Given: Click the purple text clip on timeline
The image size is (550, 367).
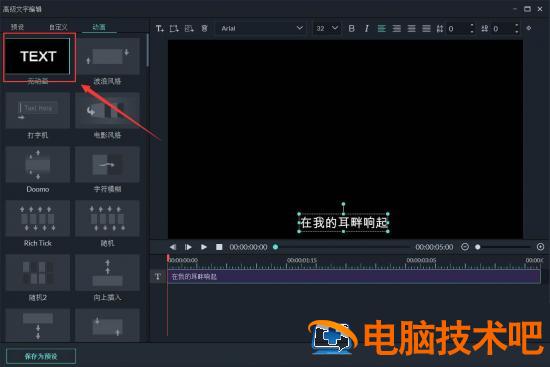Looking at the screenshot, I should click(354, 276).
